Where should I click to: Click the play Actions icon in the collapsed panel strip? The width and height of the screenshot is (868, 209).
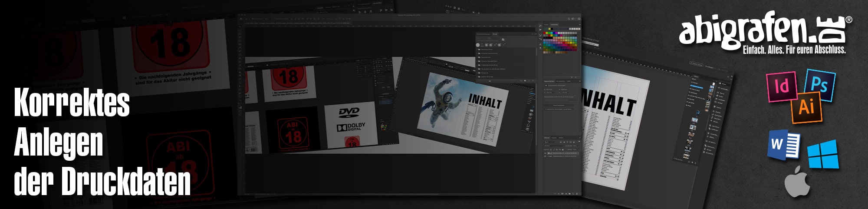point(540,30)
